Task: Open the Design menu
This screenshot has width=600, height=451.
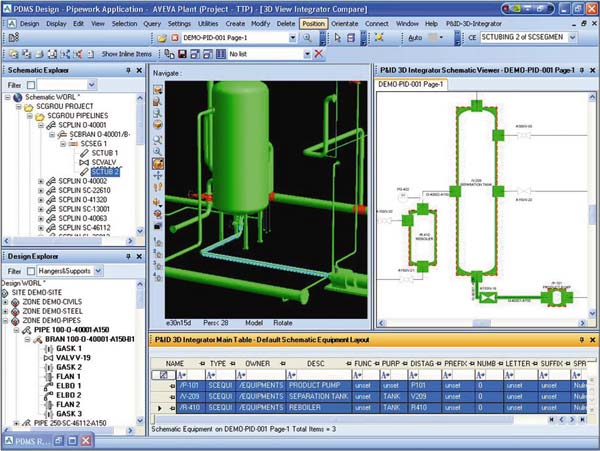Action: pos(29,24)
